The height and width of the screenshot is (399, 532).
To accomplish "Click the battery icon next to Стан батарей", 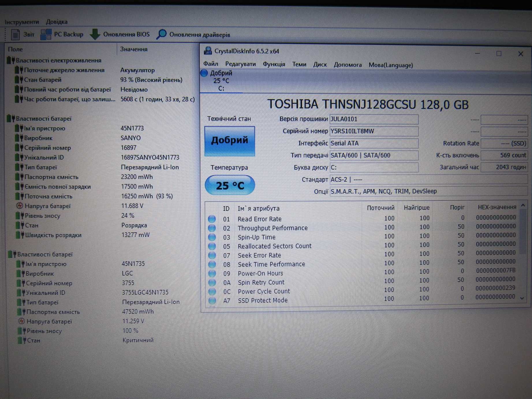I will pos(19,79).
